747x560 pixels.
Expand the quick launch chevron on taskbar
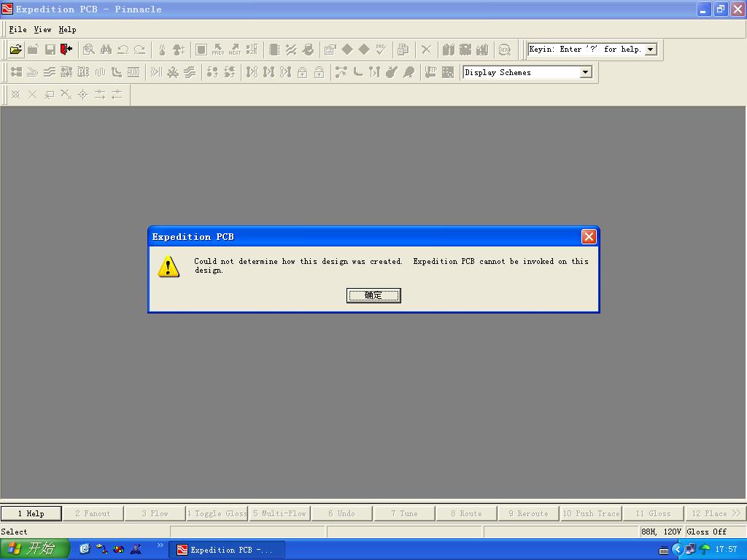point(160,545)
